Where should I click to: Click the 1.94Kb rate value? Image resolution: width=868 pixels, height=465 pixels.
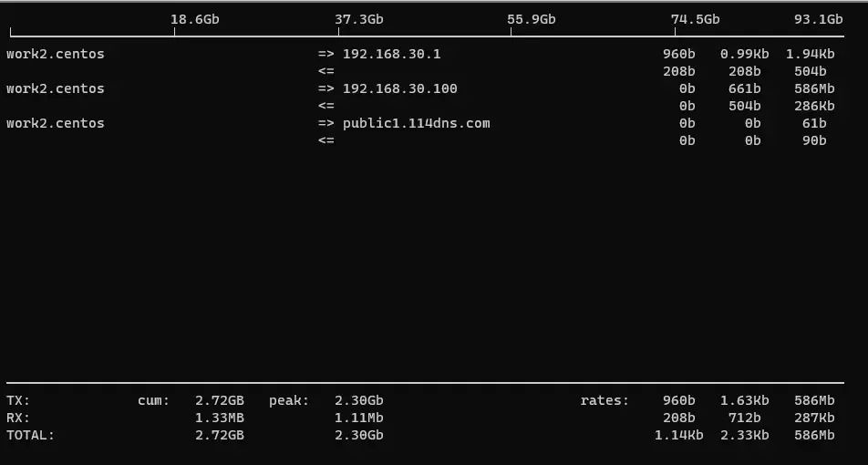811,55
